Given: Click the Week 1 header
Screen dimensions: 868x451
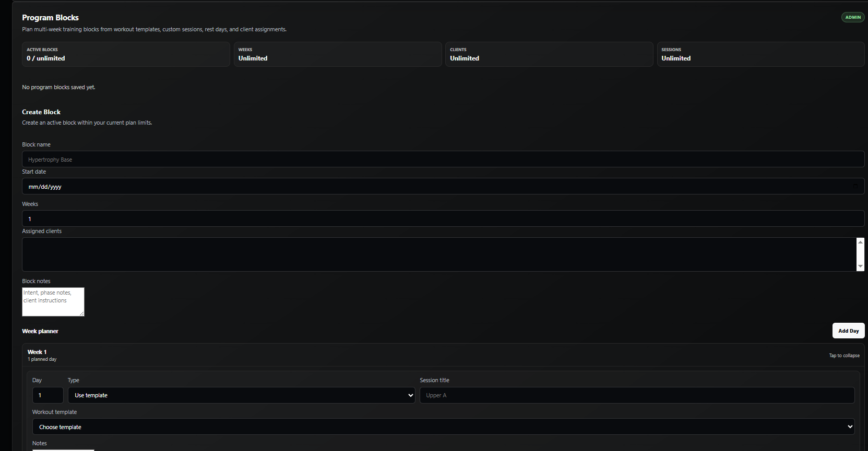Looking at the screenshot, I should coord(443,355).
